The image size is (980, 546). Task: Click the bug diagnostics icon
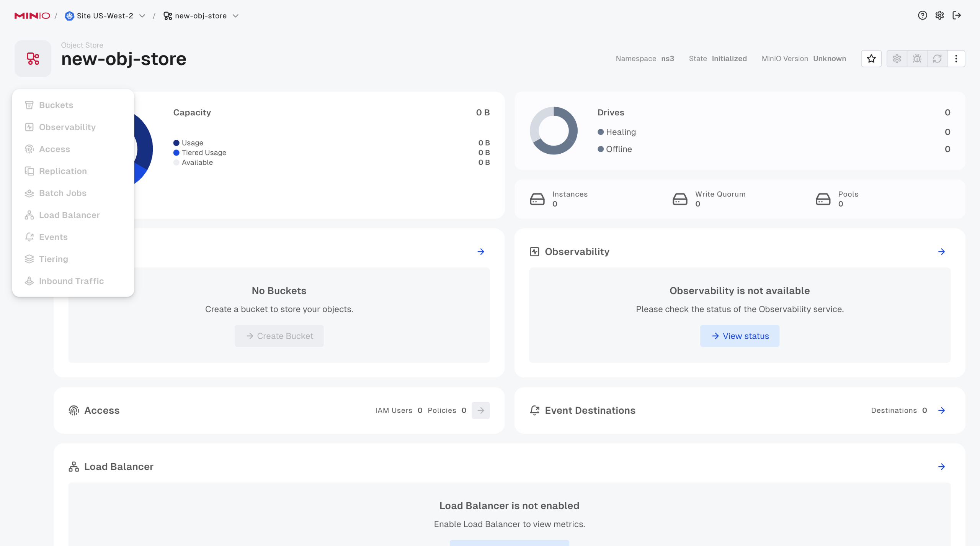(x=917, y=59)
